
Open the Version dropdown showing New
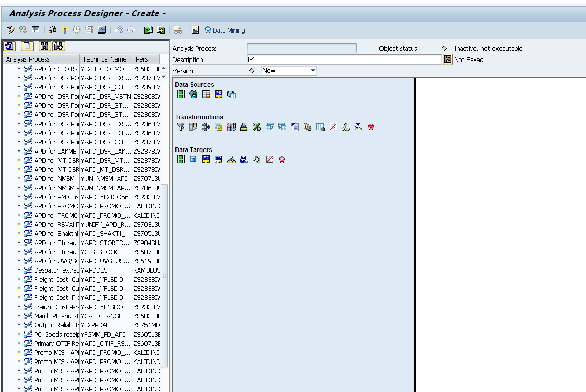pos(289,71)
